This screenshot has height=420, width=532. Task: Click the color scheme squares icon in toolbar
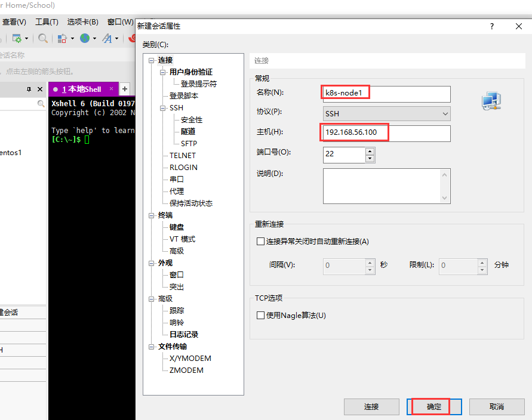pos(61,38)
